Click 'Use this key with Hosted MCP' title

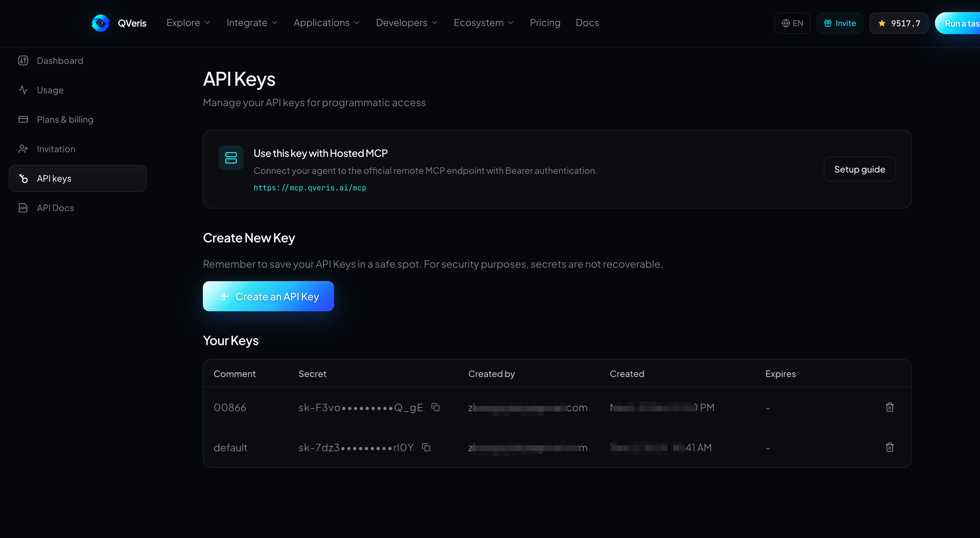point(320,153)
